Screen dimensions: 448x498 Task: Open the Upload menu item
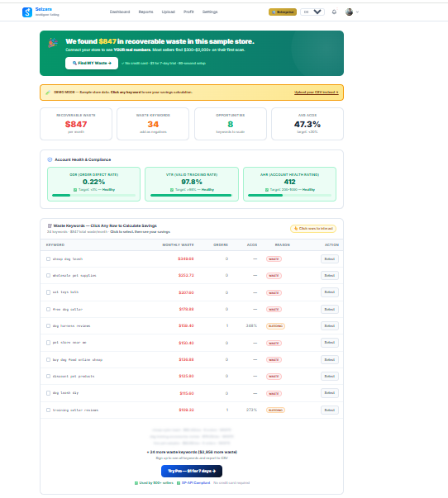168,12
